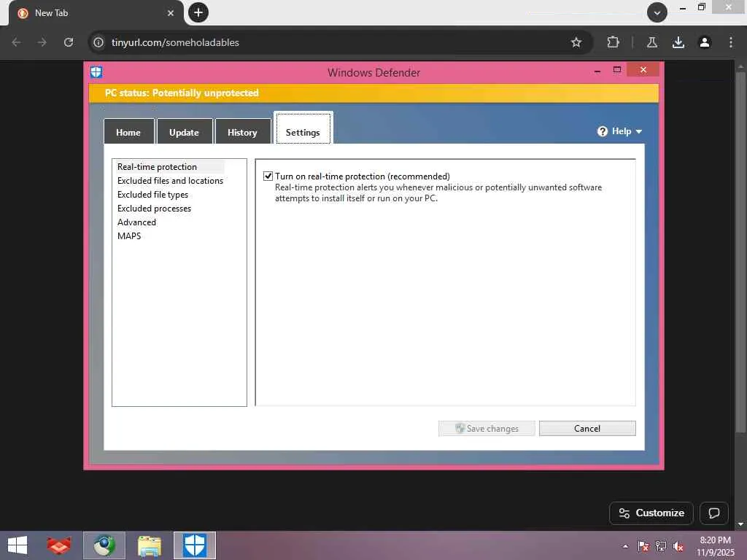
Task: Open the chat bubble icon beside Customize
Action: click(x=713, y=513)
